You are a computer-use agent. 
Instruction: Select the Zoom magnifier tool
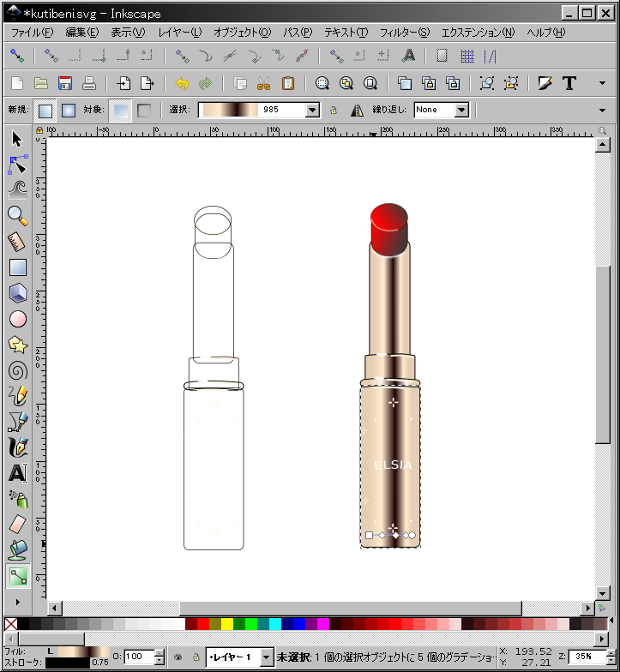17,216
